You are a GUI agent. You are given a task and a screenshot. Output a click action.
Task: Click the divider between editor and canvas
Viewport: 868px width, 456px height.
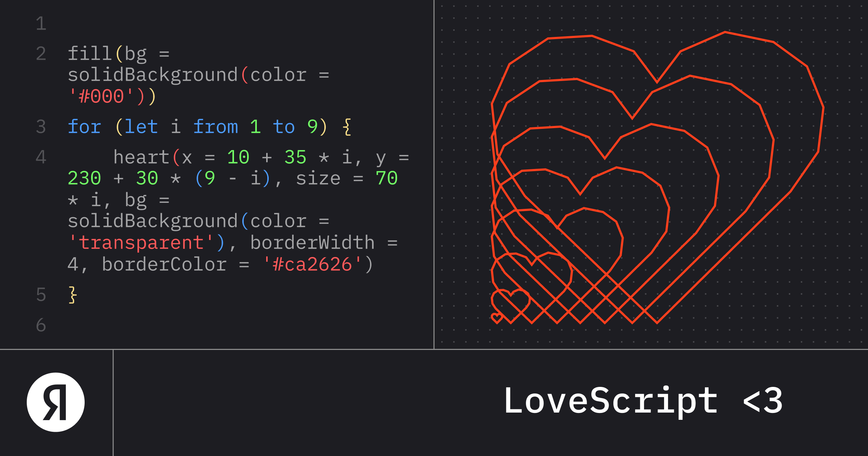pos(434,174)
